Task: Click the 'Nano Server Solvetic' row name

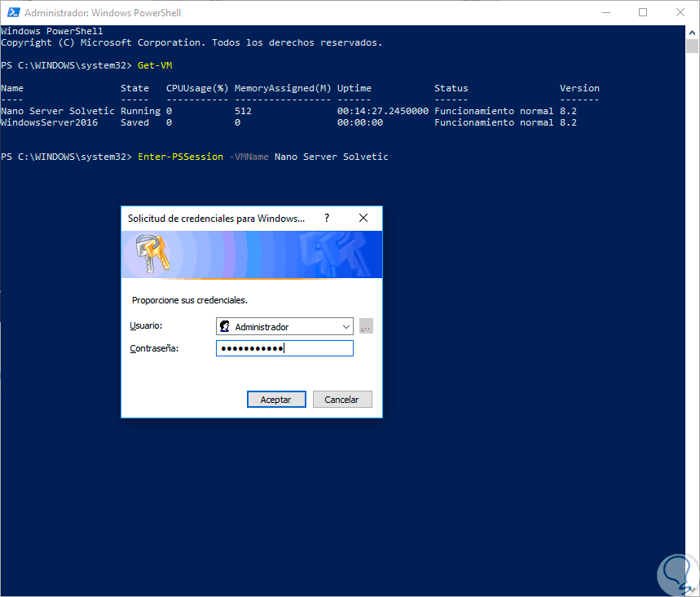Action: tap(58, 111)
